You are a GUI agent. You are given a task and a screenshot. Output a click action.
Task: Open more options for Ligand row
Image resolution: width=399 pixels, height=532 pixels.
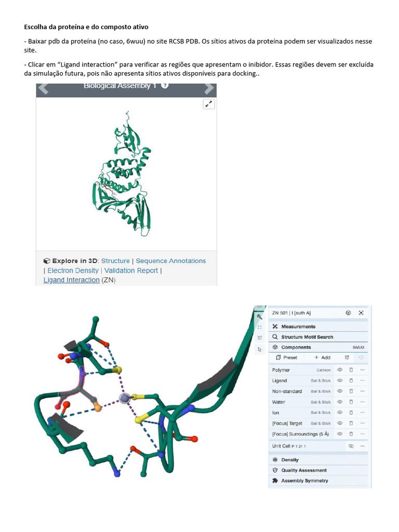tap(362, 381)
